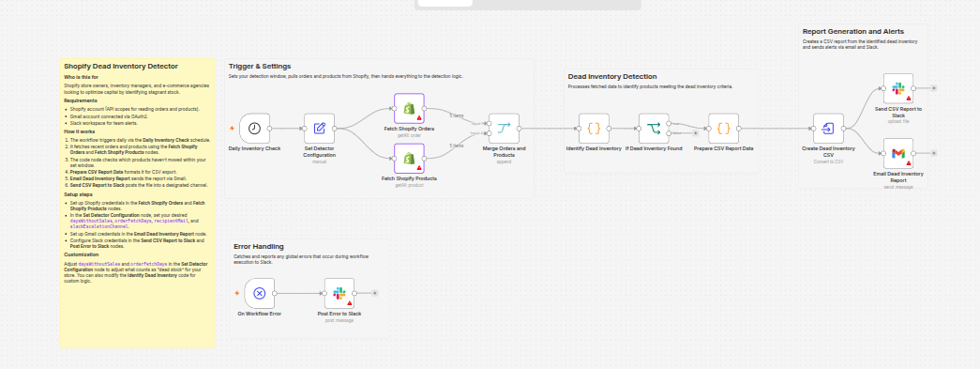Image resolution: width=980 pixels, height=369 pixels.
Task: Select the Prepare CSV Report Data node
Action: pyautogui.click(x=723, y=129)
